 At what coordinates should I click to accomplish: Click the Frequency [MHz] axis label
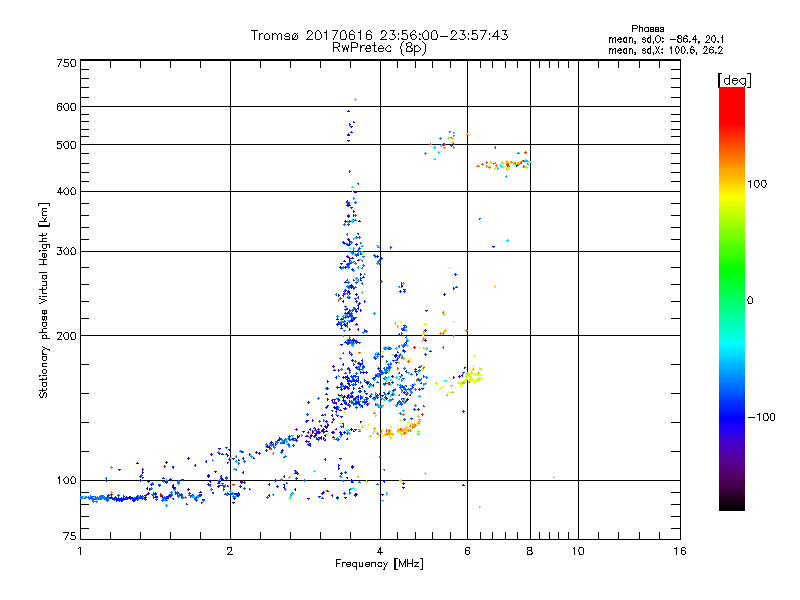point(379,565)
